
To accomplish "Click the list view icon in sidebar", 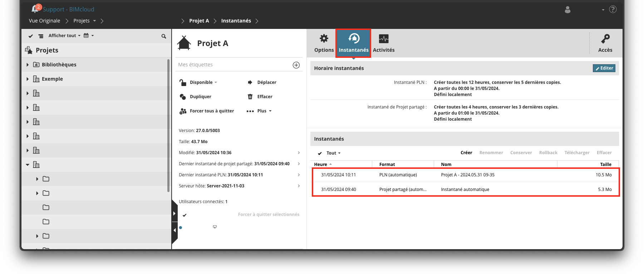I will click(x=41, y=36).
